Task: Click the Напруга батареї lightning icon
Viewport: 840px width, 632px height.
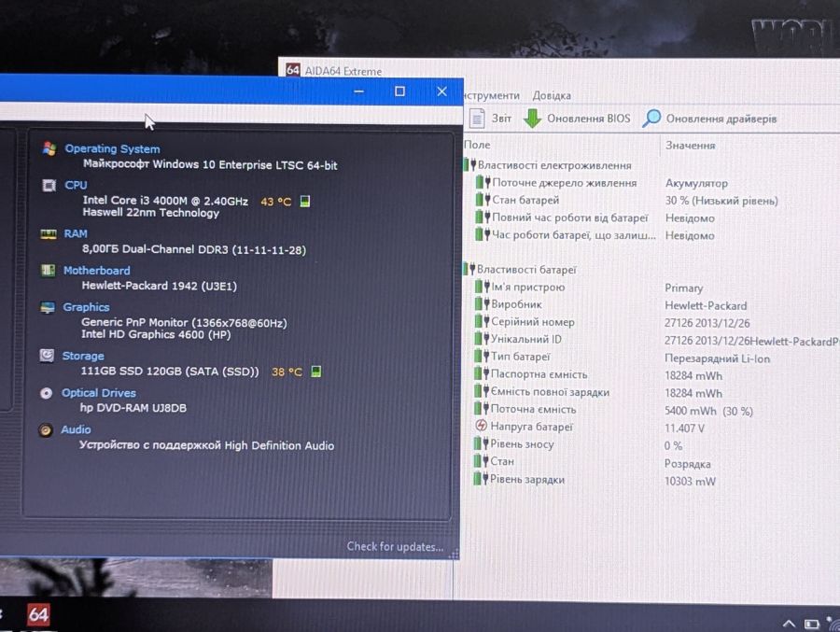Action: 481,427
